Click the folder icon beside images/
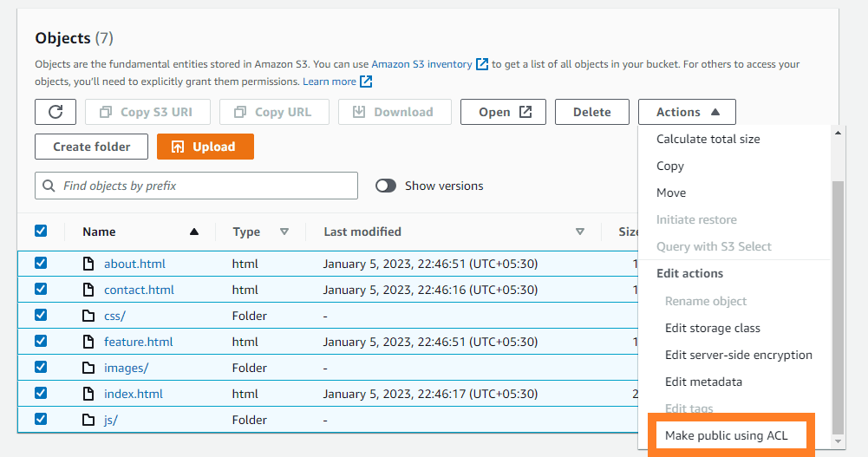 (x=88, y=368)
